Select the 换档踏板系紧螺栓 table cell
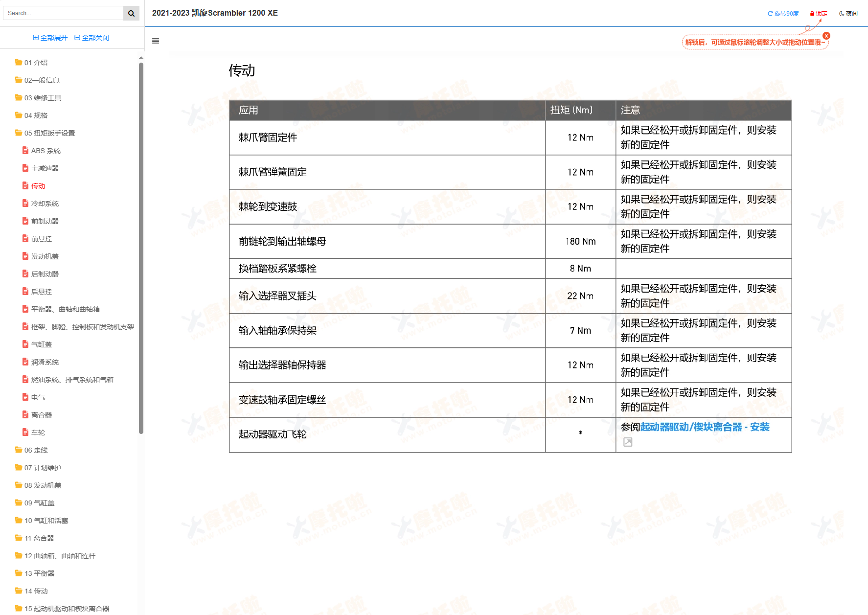 [387, 269]
